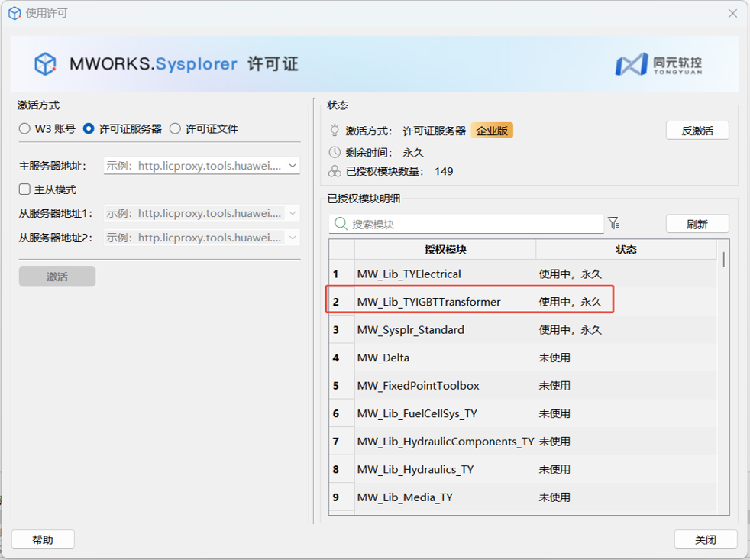Viewport: 750px width, 560px height.
Task: Click the 激活 button
Action: (x=57, y=277)
